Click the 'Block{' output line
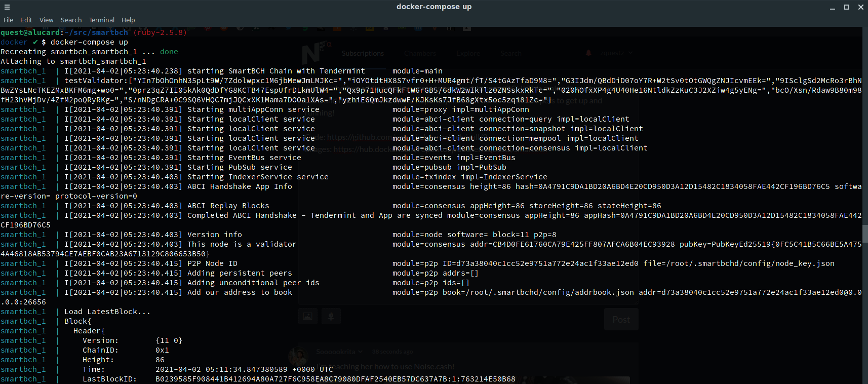The height and width of the screenshot is (384, 868). point(78,321)
